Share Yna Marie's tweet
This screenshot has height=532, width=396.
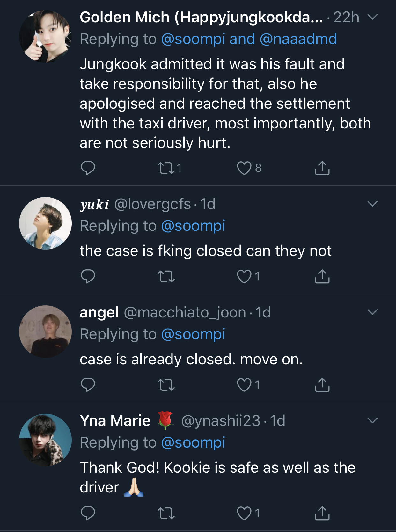(x=322, y=513)
